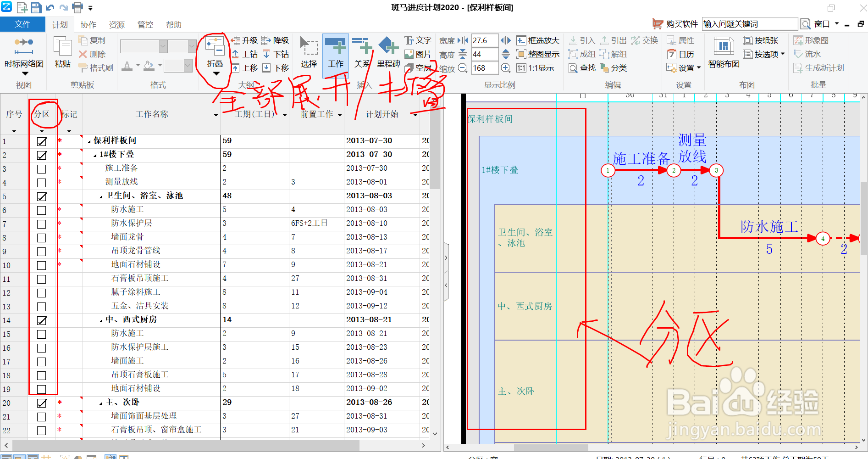The height and width of the screenshot is (459, 868).
Task: Click 框选放大 zoom-to-selection tool
Action: [x=538, y=40]
